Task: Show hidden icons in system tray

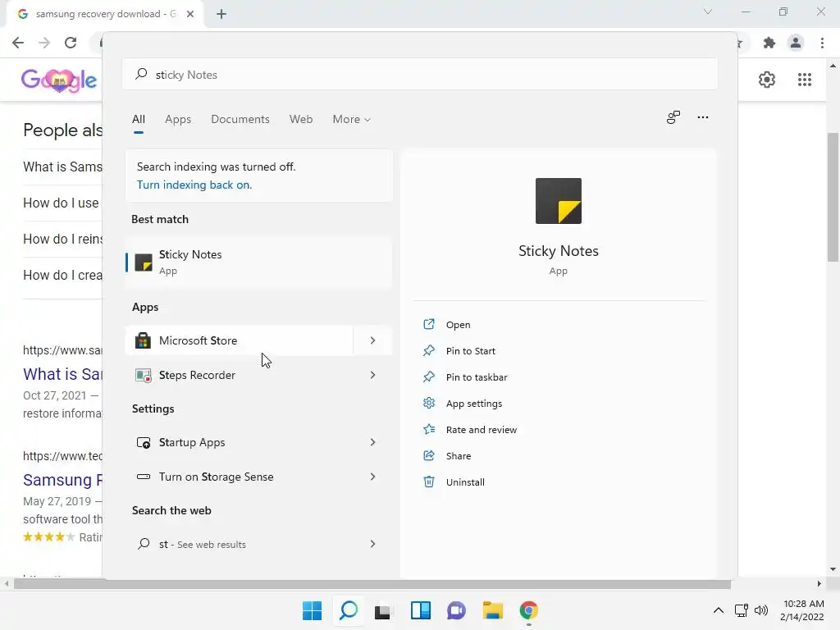Action: (x=719, y=610)
